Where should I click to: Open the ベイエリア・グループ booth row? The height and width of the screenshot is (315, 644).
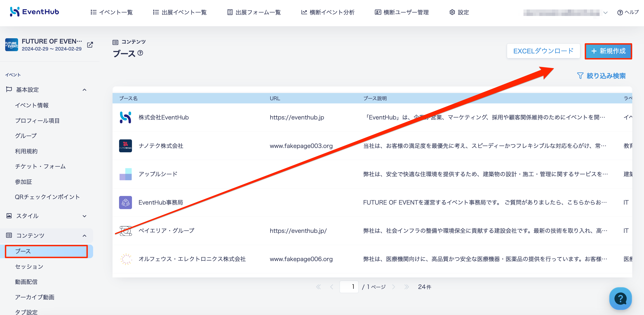coord(372,231)
